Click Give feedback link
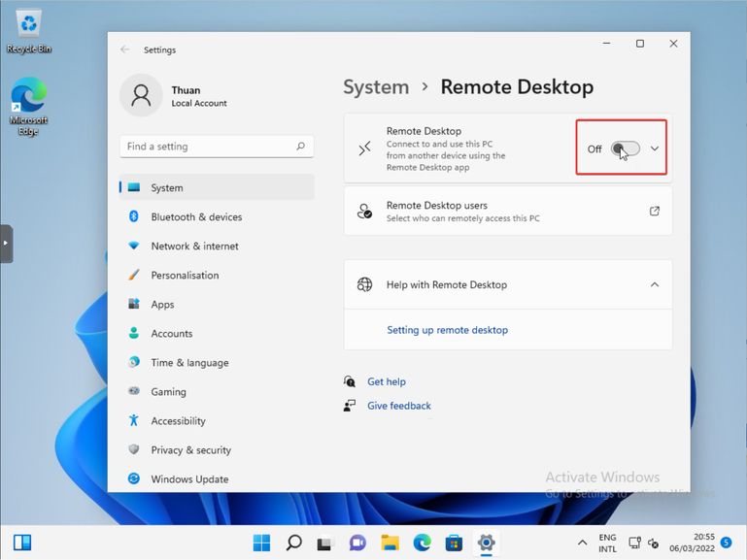Image resolution: width=747 pixels, height=560 pixels. point(398,406)
